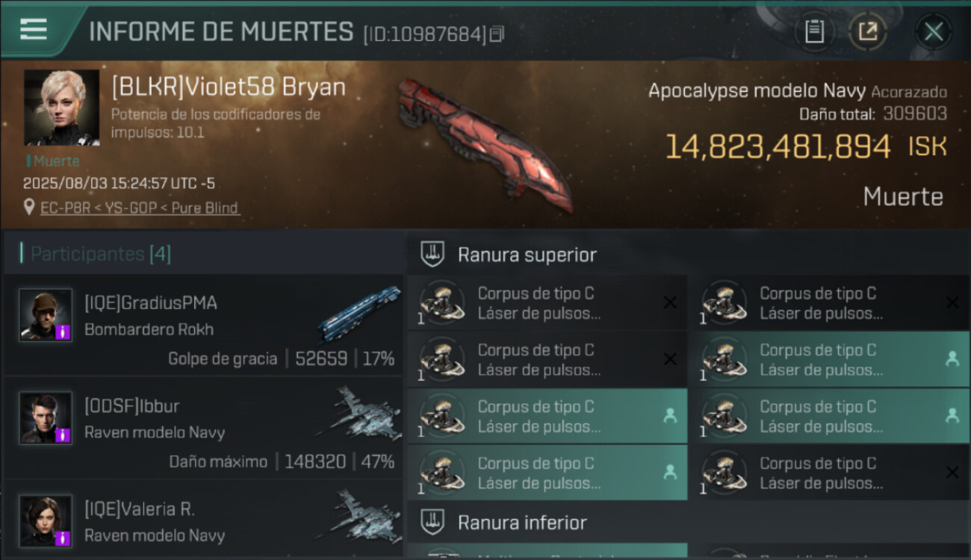Image resolution: width=971 pixels, height=560 pixels.
Task: Copy the kill report ID
Action: [497, 34]
